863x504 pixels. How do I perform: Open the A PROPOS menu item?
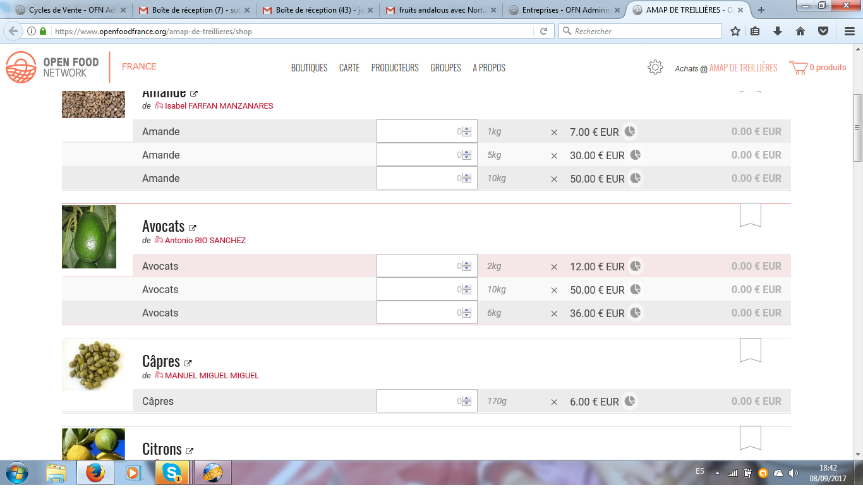tap(489, 68)
